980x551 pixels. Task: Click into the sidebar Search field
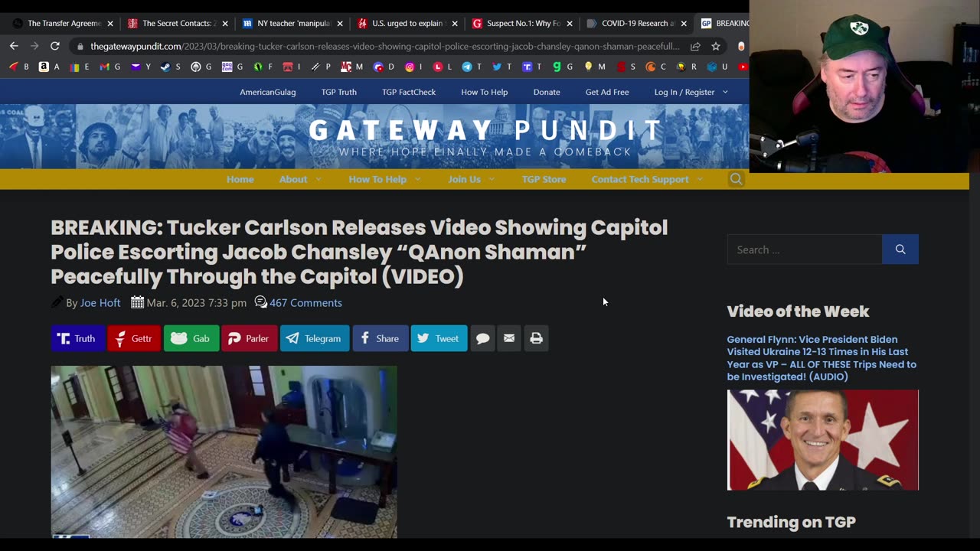[x=804, y=249]
